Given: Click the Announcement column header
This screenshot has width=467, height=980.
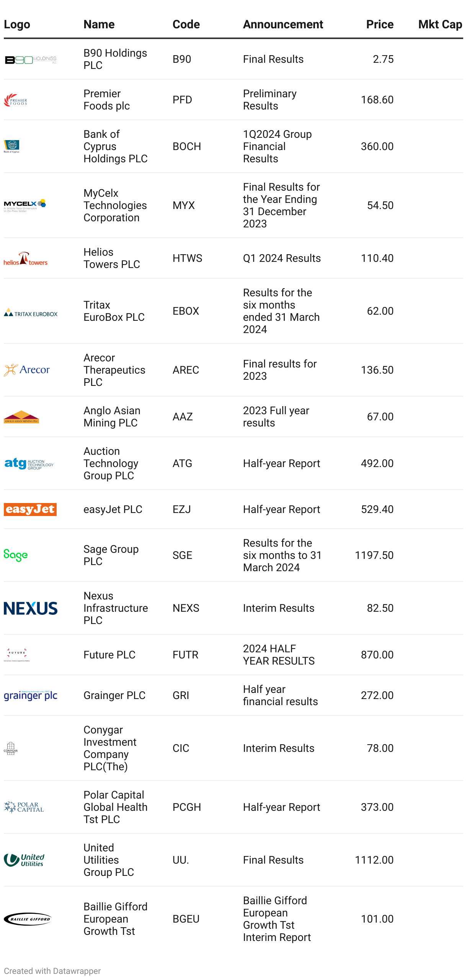Looking at the screenshot, I should (x=283, y=24).
